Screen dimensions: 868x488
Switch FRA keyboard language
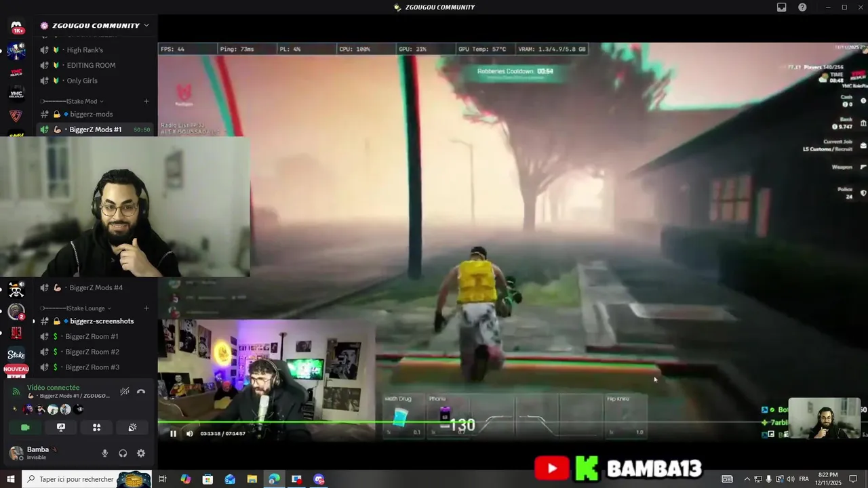point(804,479)
